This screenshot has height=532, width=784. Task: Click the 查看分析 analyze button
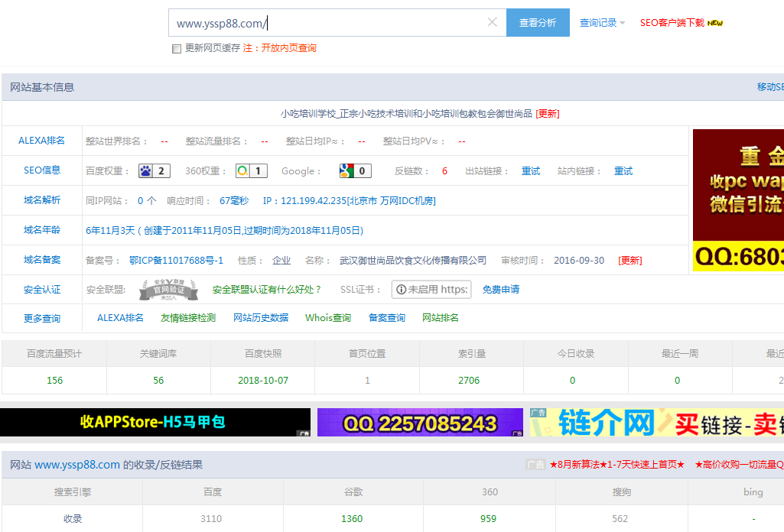537,22
